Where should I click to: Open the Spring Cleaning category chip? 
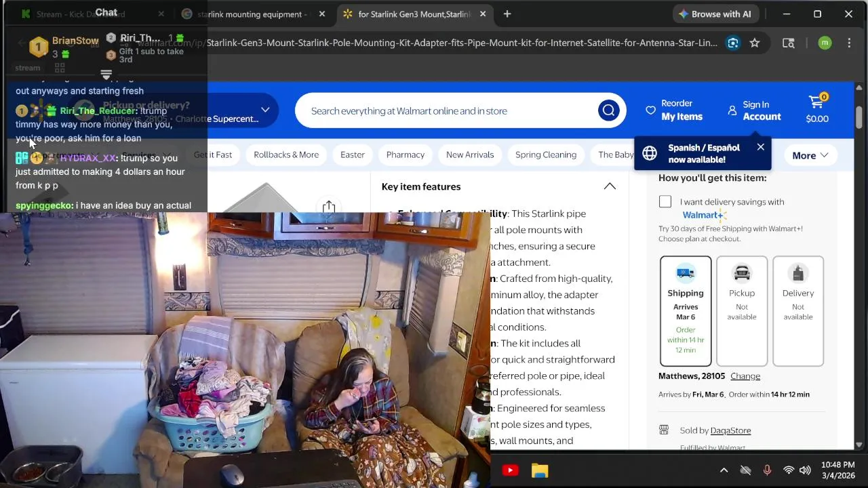tap(546, 155)
